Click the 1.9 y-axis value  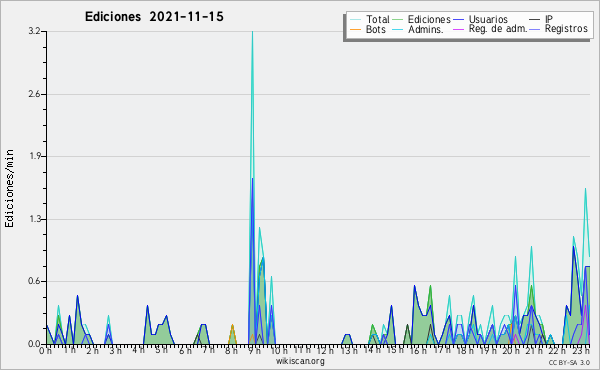[x=34, y=156]
